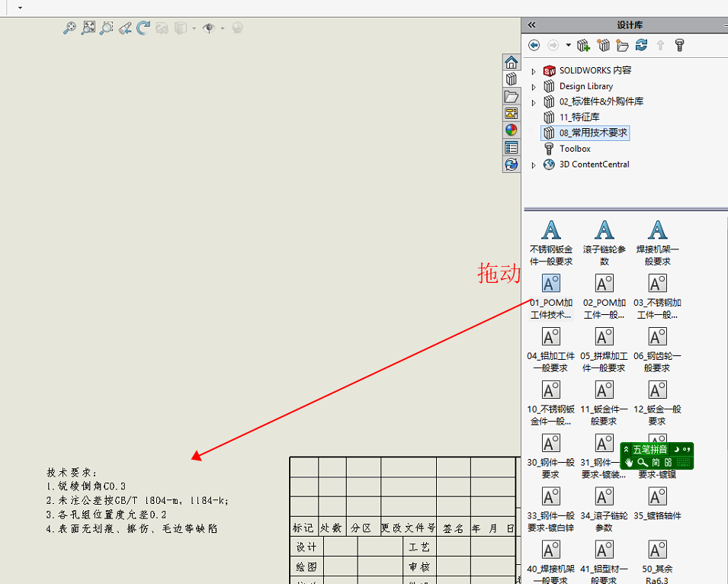Select the 33_钢件一般要求-镀白锌 item
Viewport: 728px width, 584px height.
551,510
